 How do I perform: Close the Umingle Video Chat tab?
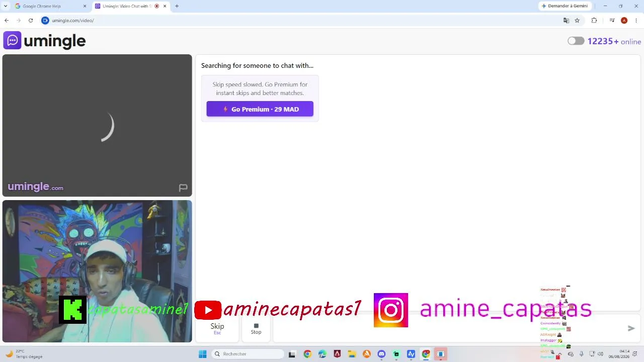(165, 6)
